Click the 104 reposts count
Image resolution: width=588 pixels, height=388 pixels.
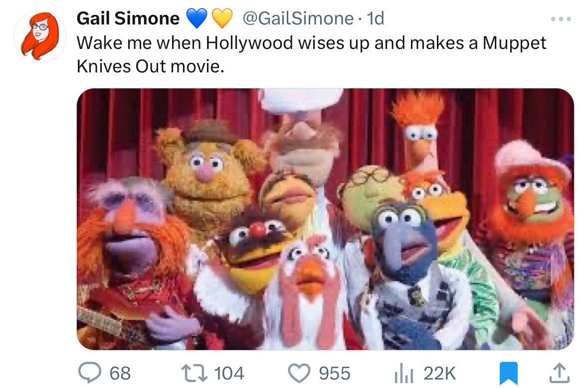click(229, 373)
